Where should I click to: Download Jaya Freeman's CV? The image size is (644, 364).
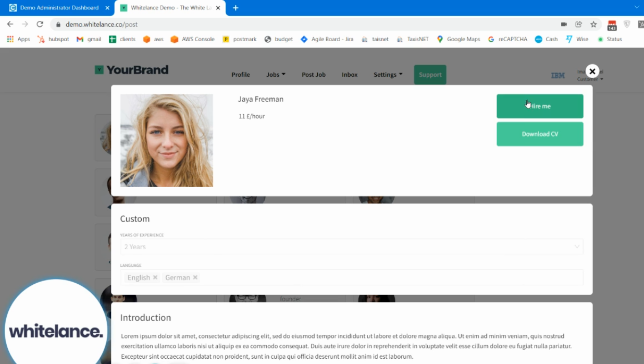tap(540, 134)
